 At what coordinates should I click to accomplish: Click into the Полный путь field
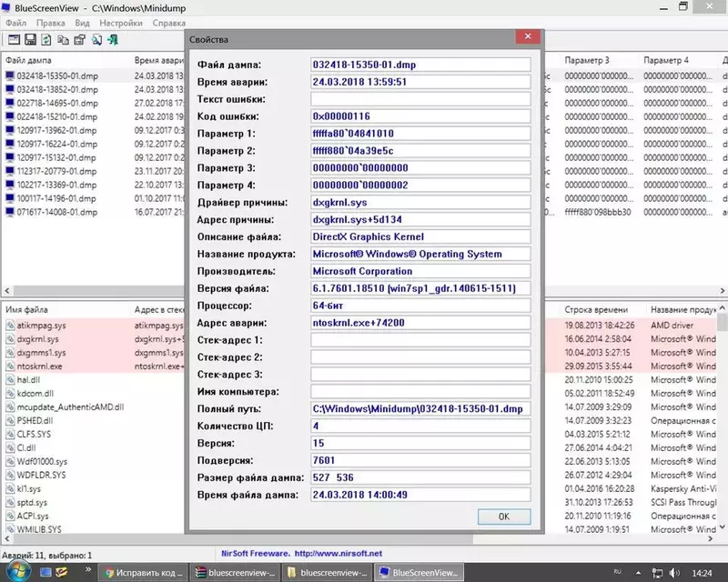pyautogui.click(x=420, y=408)
